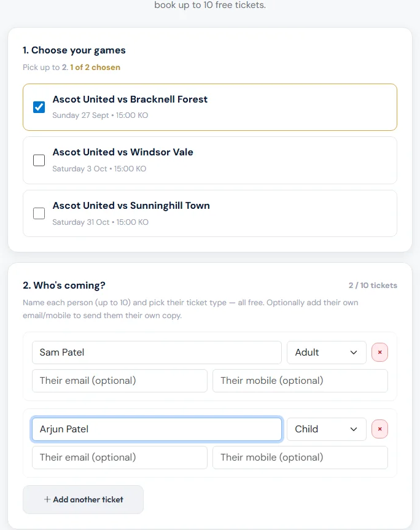Click chevron arrow in Adult dropdown
Image resolution: width=420 pixels, height=530 pixels.
pos(354,353)
